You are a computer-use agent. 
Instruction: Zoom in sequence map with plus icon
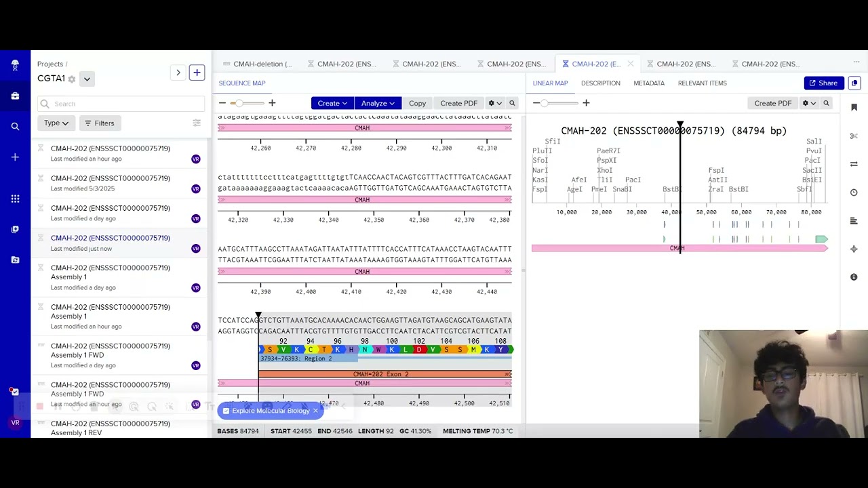click(x=272, y=103)
